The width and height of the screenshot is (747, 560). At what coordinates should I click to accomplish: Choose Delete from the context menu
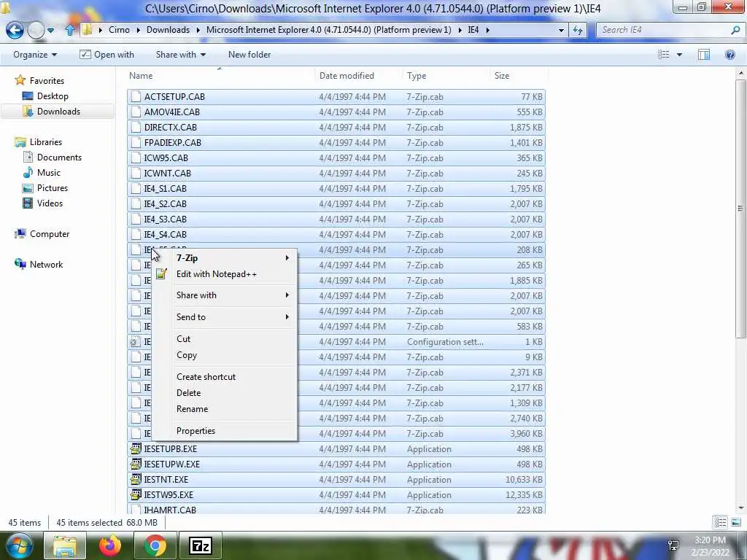(x=225, y=393)
